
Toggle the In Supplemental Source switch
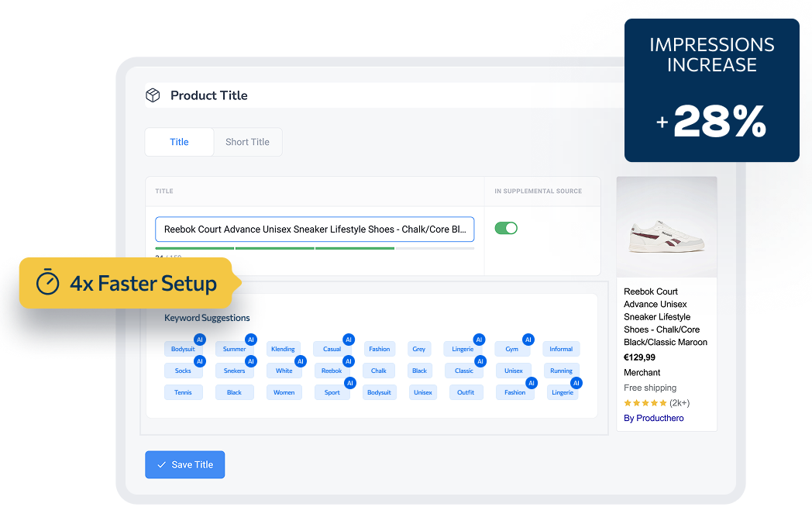506,229
